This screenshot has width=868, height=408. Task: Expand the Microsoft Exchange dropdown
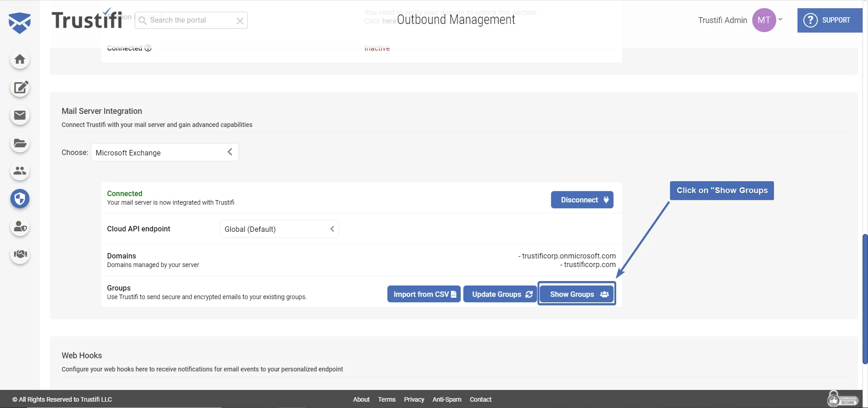[165, 153]
